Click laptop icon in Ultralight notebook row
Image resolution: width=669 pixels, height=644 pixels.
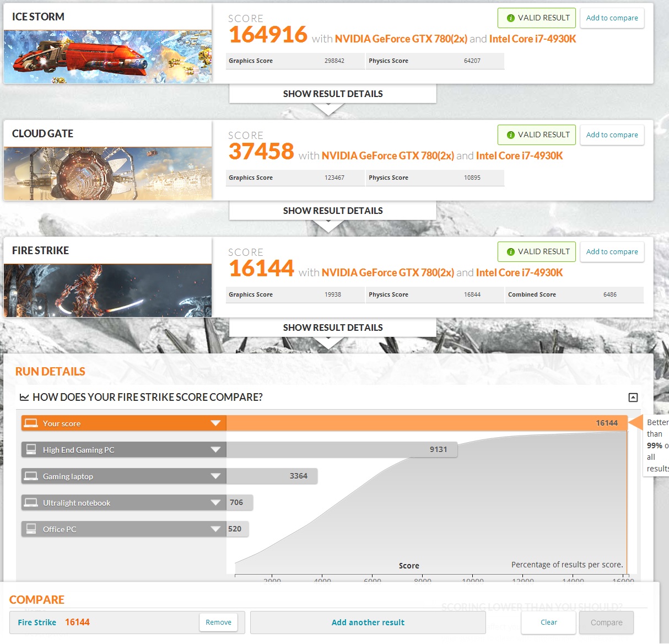tap(31, 502)
